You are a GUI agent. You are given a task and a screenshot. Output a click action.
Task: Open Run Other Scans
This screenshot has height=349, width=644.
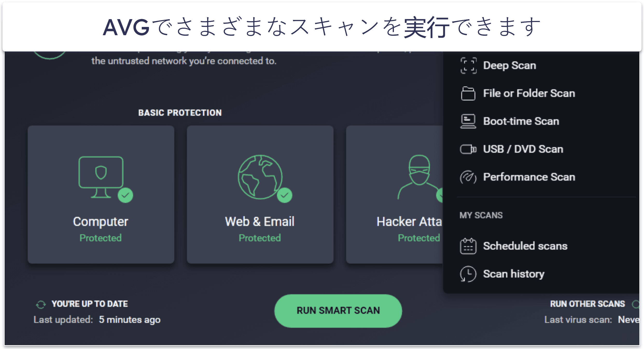587,304
